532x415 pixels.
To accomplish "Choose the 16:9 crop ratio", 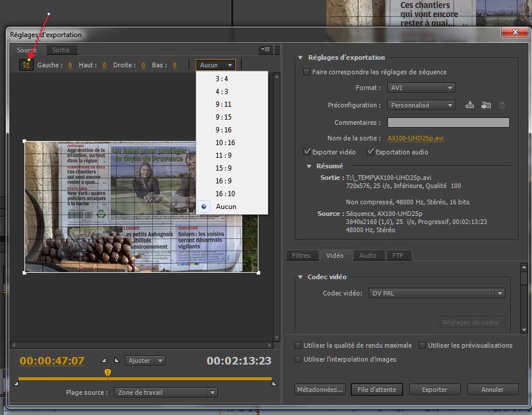I will click(x=232, y=181).
